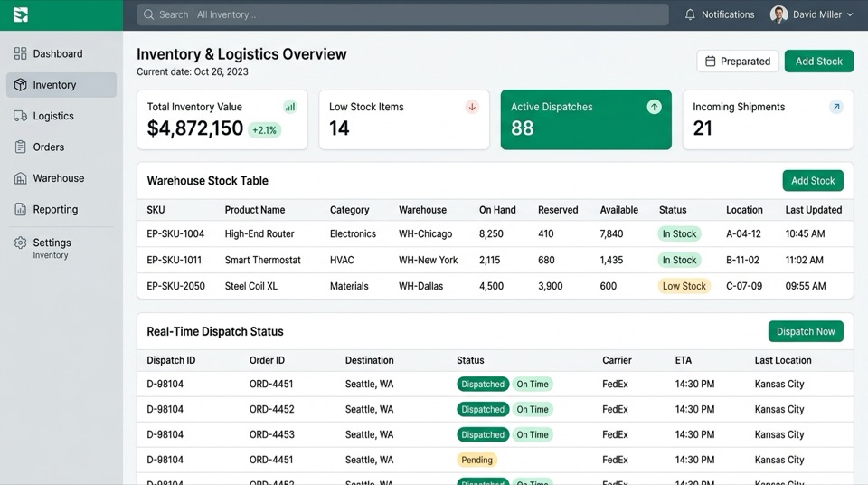Click the Steel Coil XL product name
The width and height of the screenshot is (868, 485).
point(250,286)
